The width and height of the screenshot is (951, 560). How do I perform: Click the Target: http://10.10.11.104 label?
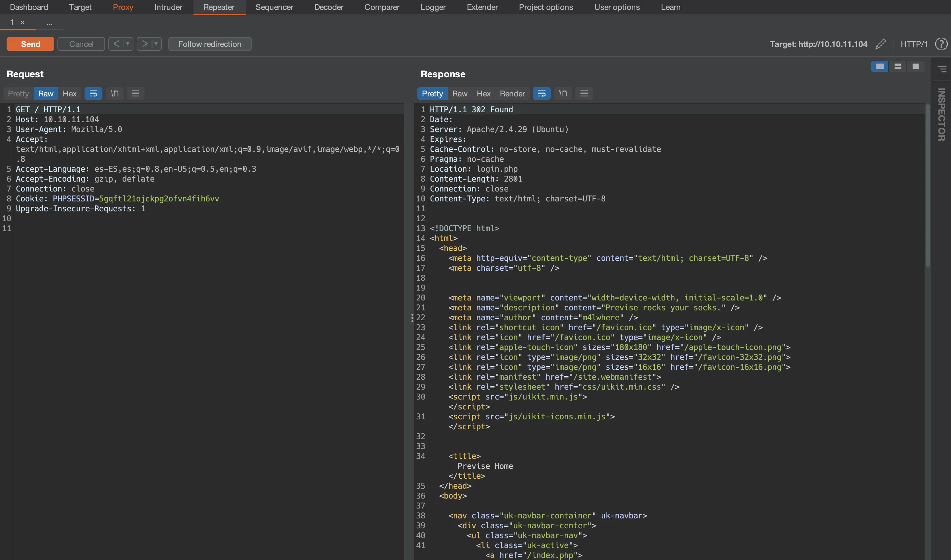click(819, 44)
